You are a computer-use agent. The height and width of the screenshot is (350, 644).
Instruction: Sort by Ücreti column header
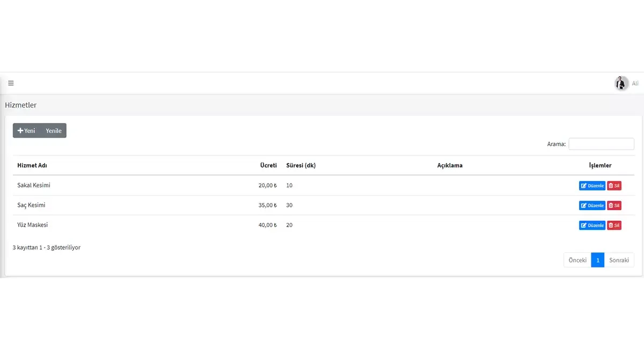pos(268,166)
